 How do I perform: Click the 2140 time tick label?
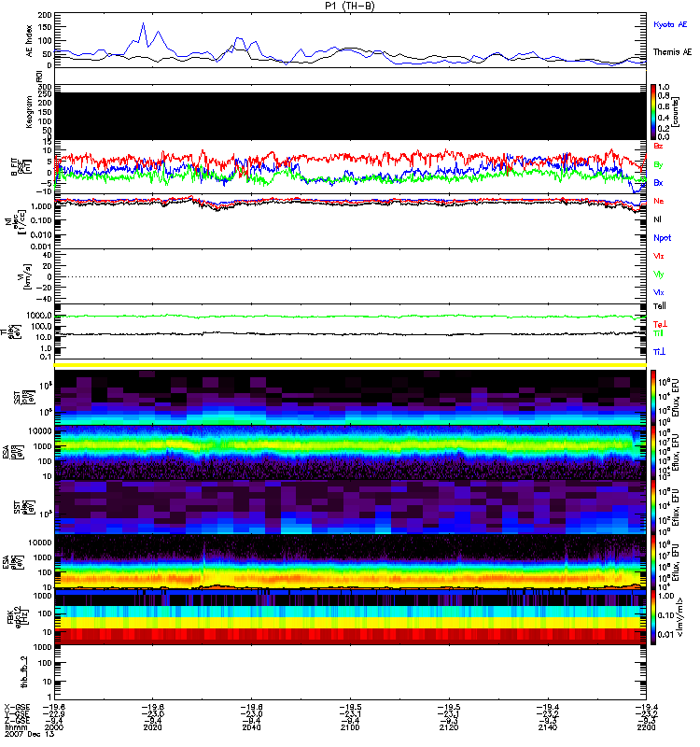[x=548, y=727]
